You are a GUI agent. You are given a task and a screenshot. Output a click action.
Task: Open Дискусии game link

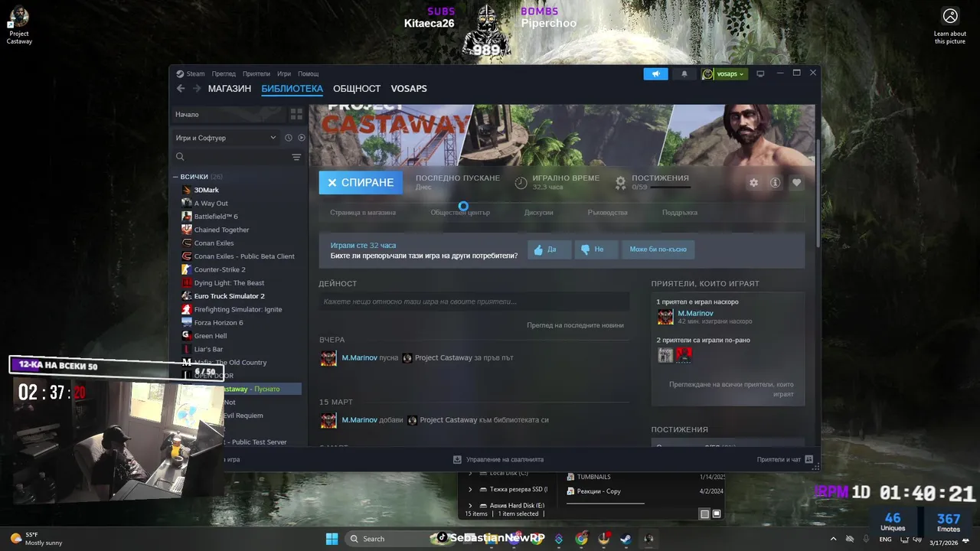coord(539,213)
